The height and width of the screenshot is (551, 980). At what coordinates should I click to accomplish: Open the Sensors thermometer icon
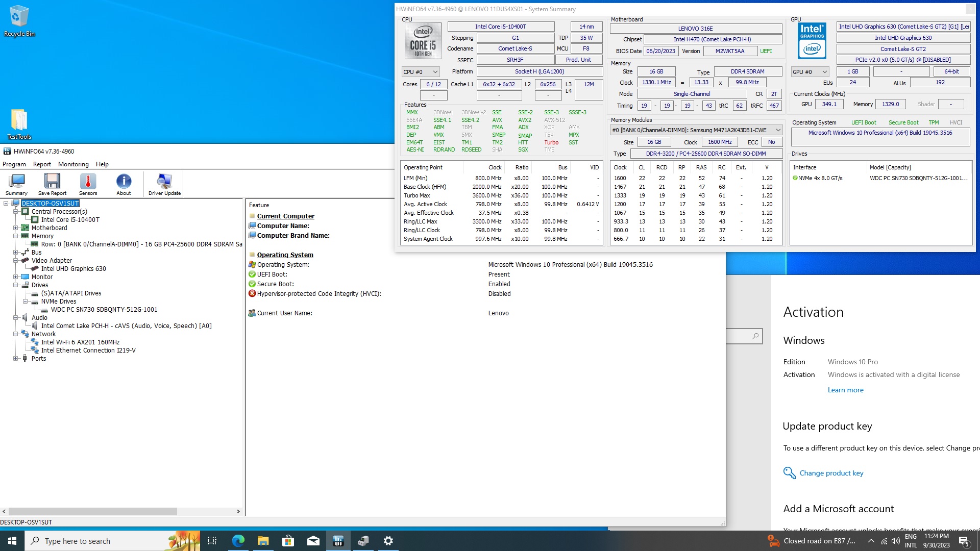tap(88, 184)
